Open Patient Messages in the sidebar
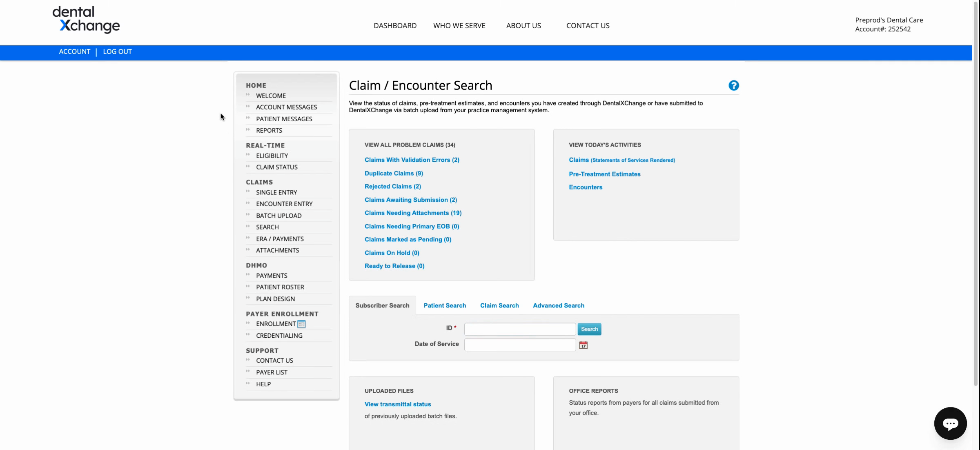 click(x=284, y=119)
